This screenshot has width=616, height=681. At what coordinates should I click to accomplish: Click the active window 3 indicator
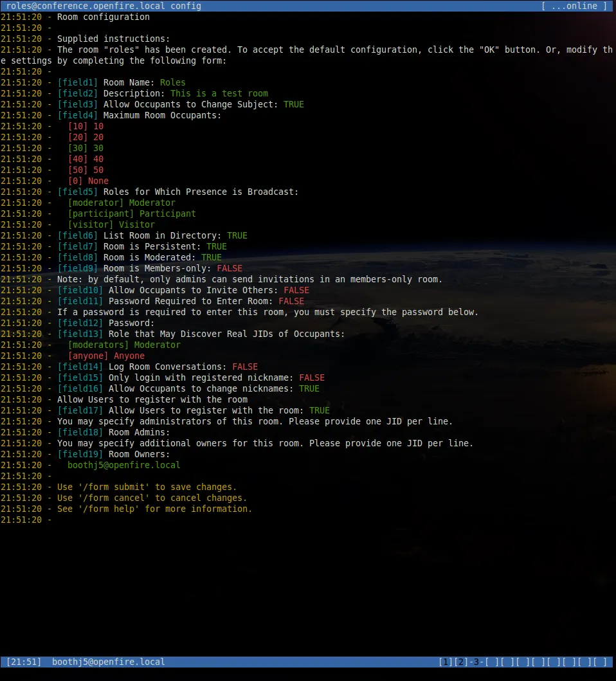[x=476, y=662]
